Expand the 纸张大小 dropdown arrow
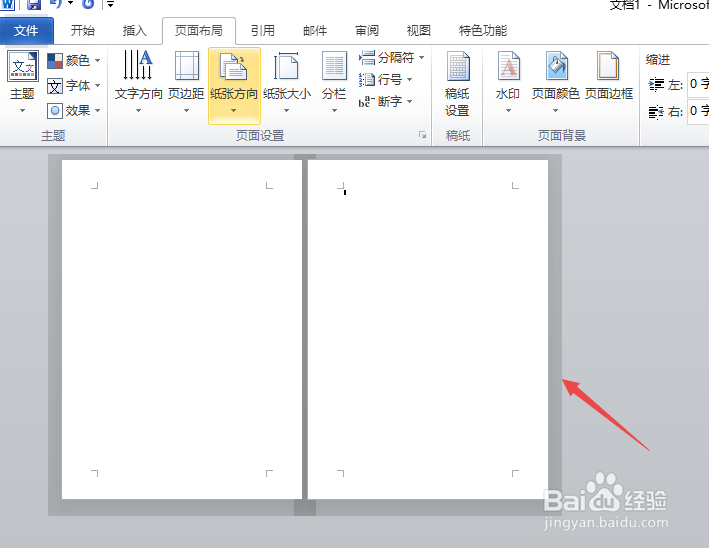Image resolution: width=709 pixels, height=548 pixels. [286, 110]
